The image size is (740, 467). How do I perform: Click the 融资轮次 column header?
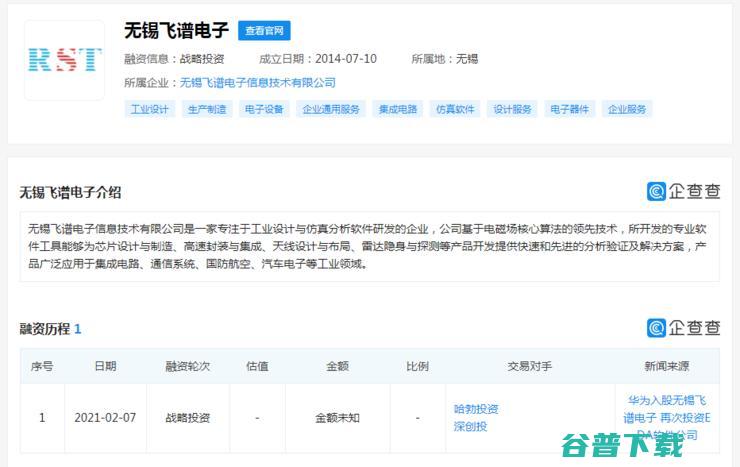(x=188, y=366)
